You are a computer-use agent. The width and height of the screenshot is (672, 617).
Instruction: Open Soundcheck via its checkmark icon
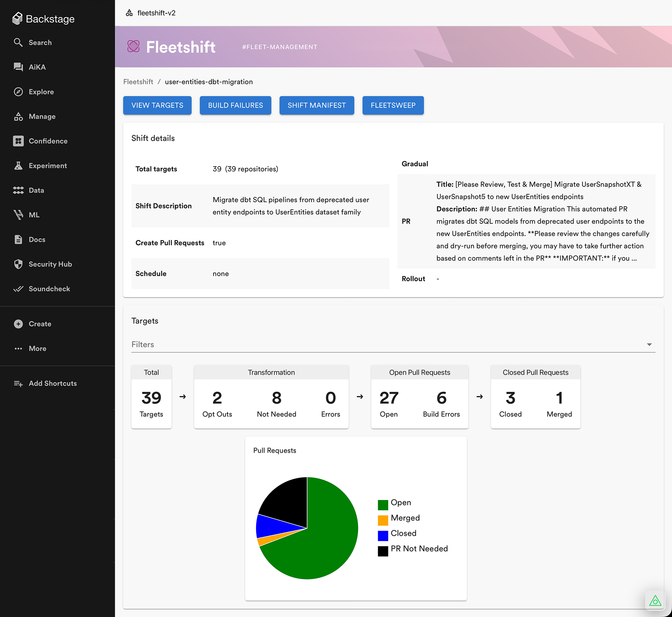[x=19, y=289]
